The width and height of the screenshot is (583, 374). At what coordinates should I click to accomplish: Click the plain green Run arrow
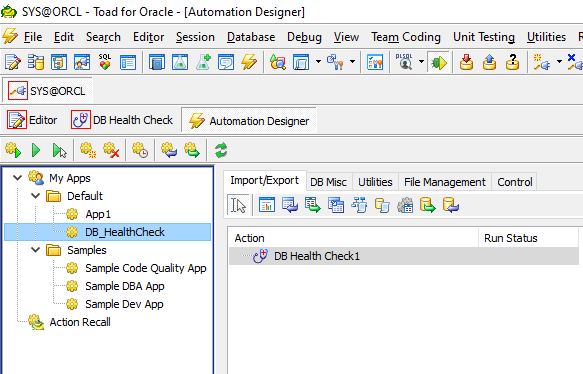[36, 151]
